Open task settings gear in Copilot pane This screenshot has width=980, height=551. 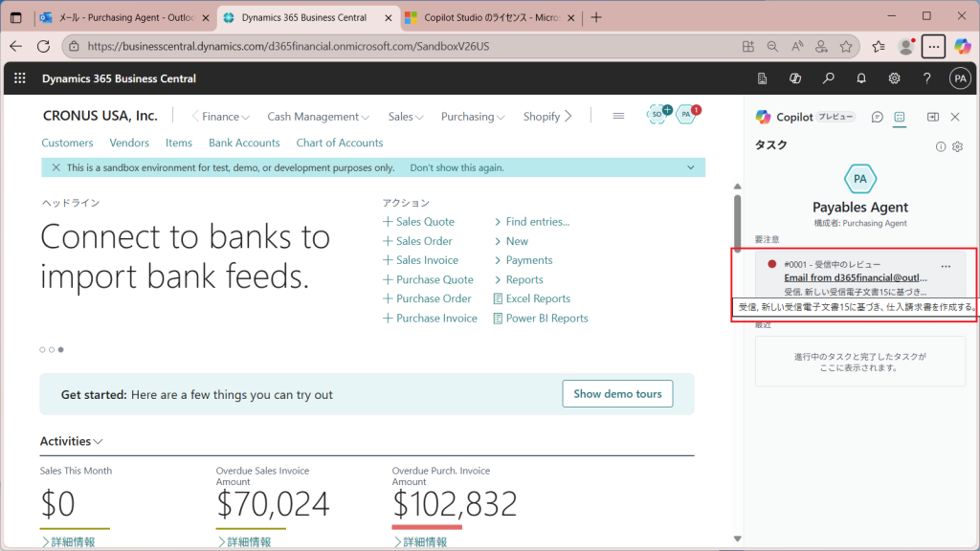pos(957,146)
